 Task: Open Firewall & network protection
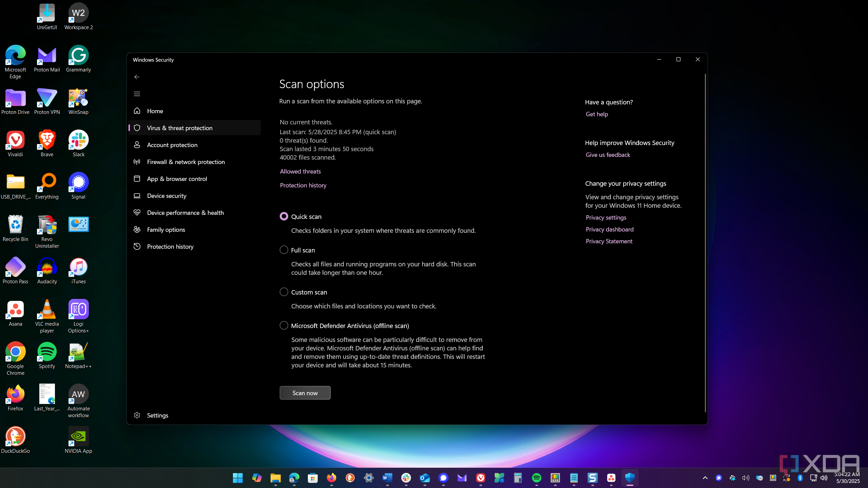coord(195,162)
